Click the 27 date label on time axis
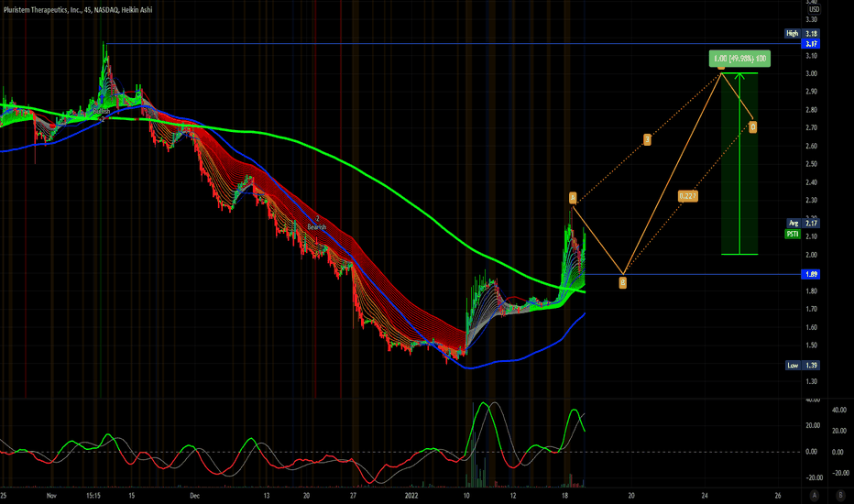854x504 pixels. (x=353, y=495)
